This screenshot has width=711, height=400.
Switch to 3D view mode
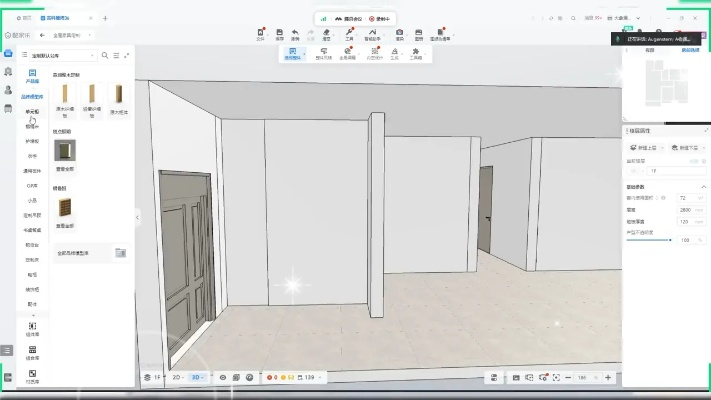click(x=197, y=377)
